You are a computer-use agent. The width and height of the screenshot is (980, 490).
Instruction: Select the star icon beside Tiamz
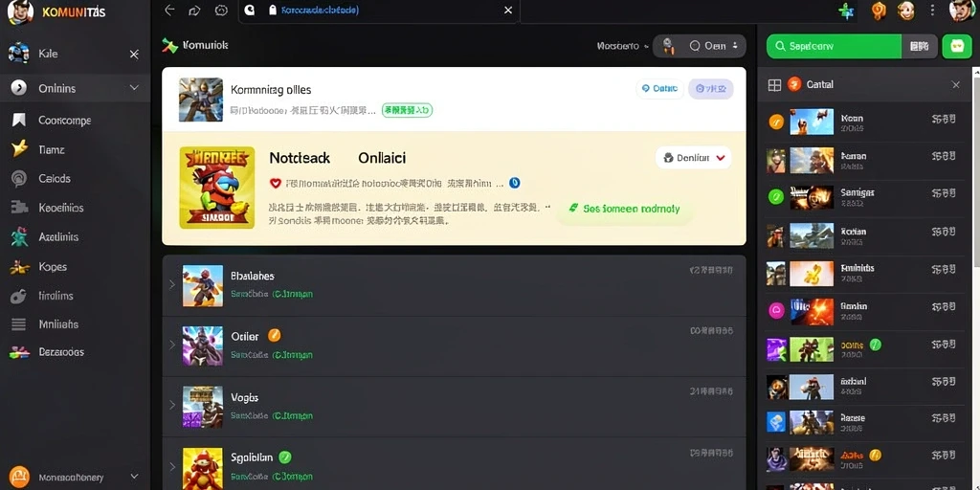click(x=19, y=148)
